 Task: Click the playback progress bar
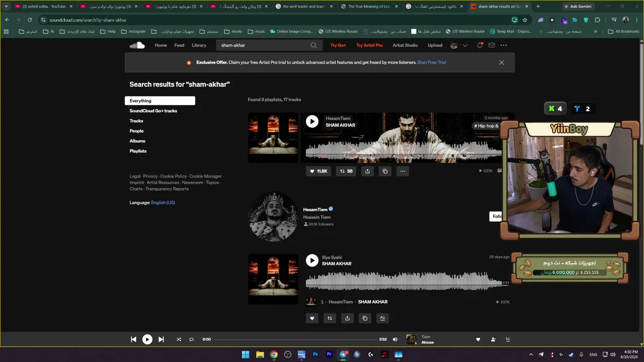click(295, 339)
